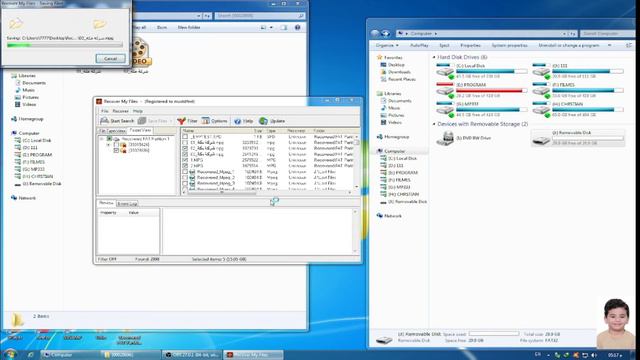640x360 pixels.
Task: Uncheck second subfolder checkbox under FAT Partition tree
Action: 116,150
